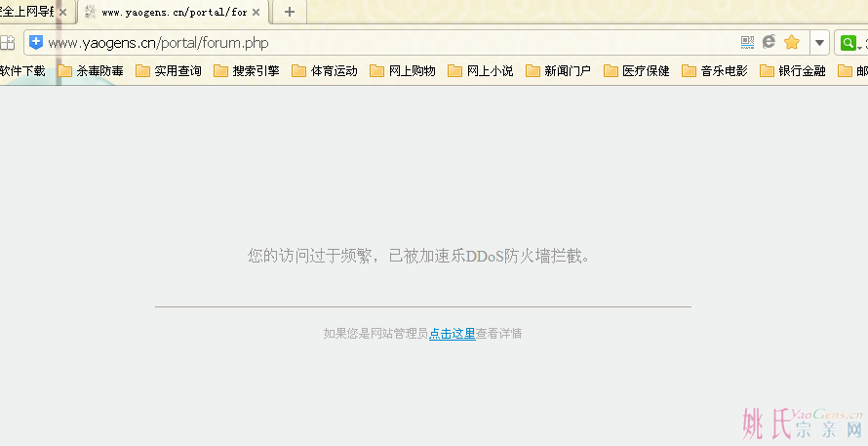
Task: Switch browser engine via the IE icon
Action: point(769,42)
